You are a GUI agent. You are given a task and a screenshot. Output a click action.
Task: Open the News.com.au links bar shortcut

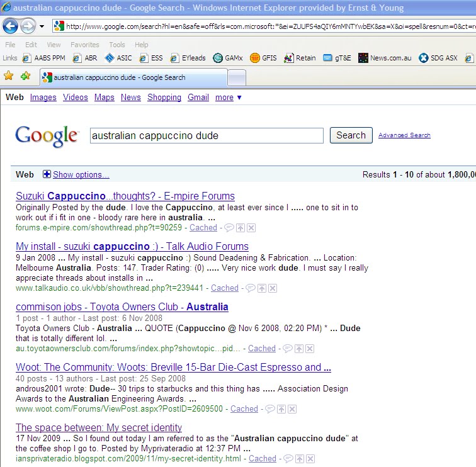pos(385,58)
